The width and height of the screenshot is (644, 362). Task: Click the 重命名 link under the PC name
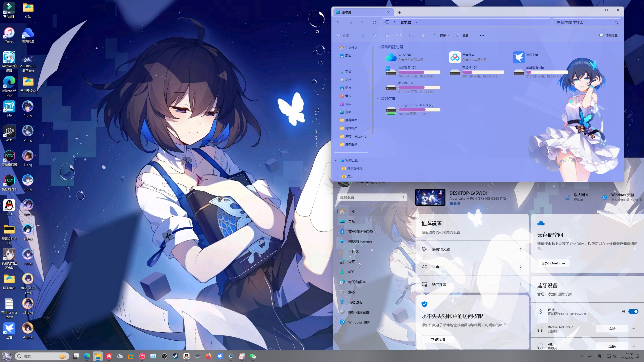(x=454, y=204)
